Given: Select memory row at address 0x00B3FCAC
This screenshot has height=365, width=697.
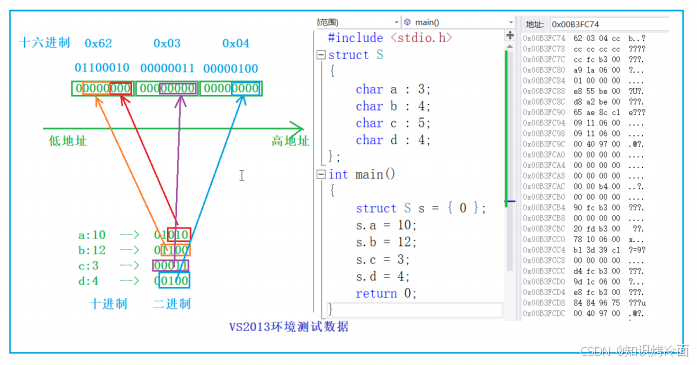Looking at the screenshot, I should (584, 186).
